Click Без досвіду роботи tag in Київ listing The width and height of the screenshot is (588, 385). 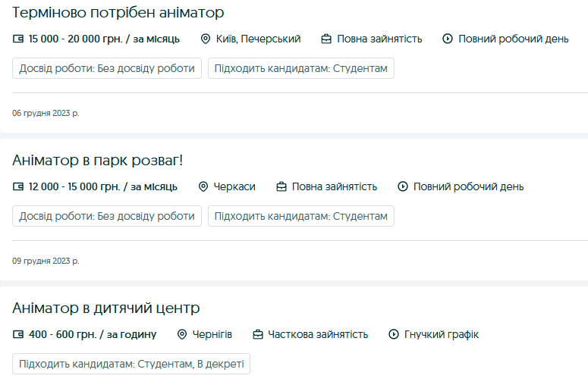coord(107,68)
